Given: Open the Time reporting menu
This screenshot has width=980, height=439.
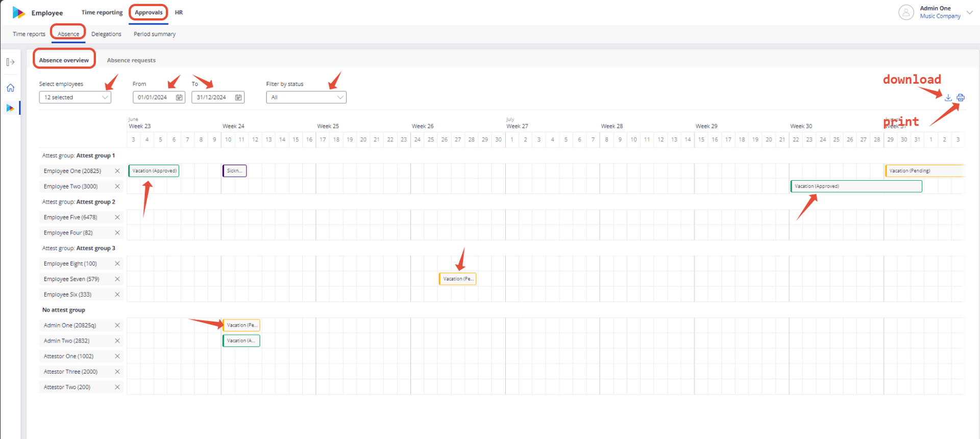Looking at the screenshot, I should tap(102, 12).
